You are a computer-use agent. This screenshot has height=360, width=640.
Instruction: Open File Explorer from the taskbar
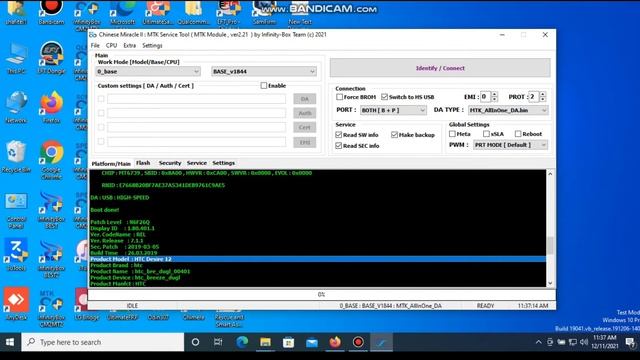pos(265,342)
